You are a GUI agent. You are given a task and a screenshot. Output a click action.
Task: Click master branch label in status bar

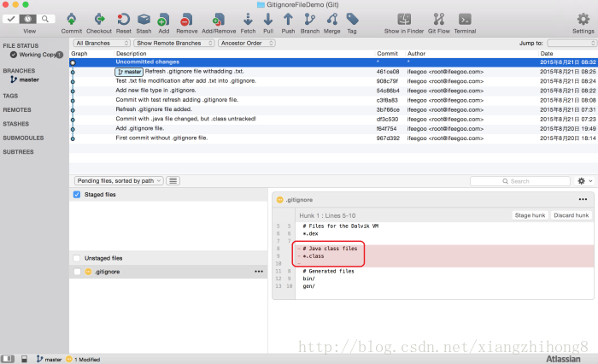pos(49,360)
